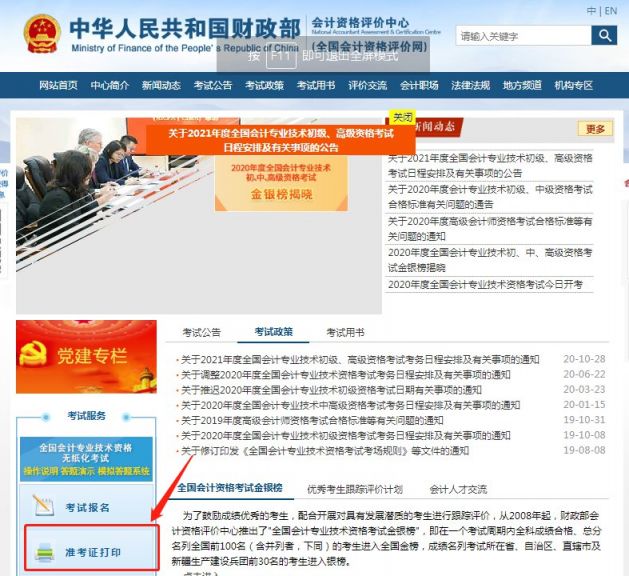
Task: Select the 考试公告 tab above the list
Action: (x=201, y=332)
